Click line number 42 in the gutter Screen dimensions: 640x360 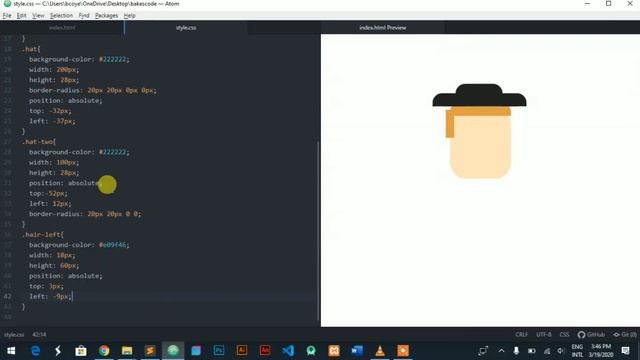[8, 296]
